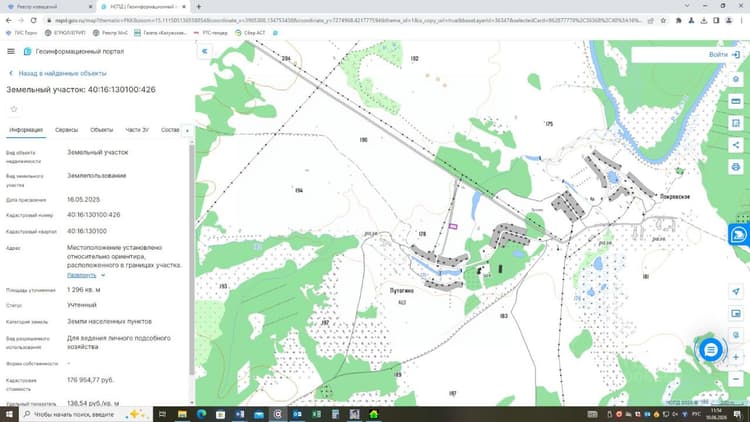Open the Части ЗУ tab
Screen dimensions: 750x422
coord(137,130)
